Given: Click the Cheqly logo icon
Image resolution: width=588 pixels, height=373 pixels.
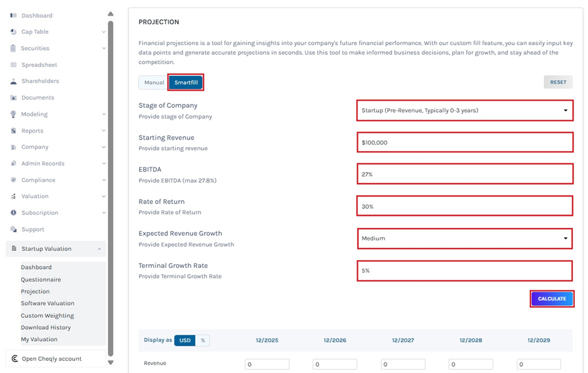Looking at the screenshot, I should (x=14, y=359).
